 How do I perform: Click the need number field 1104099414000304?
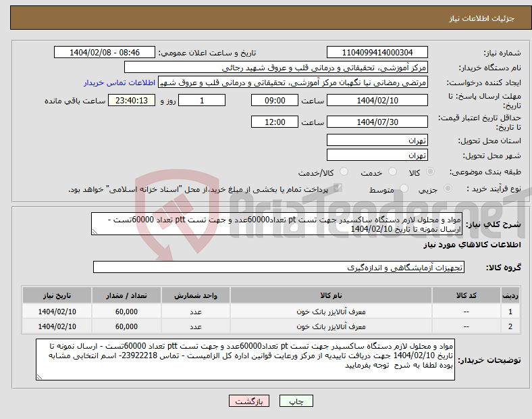[x=377, y=52]
